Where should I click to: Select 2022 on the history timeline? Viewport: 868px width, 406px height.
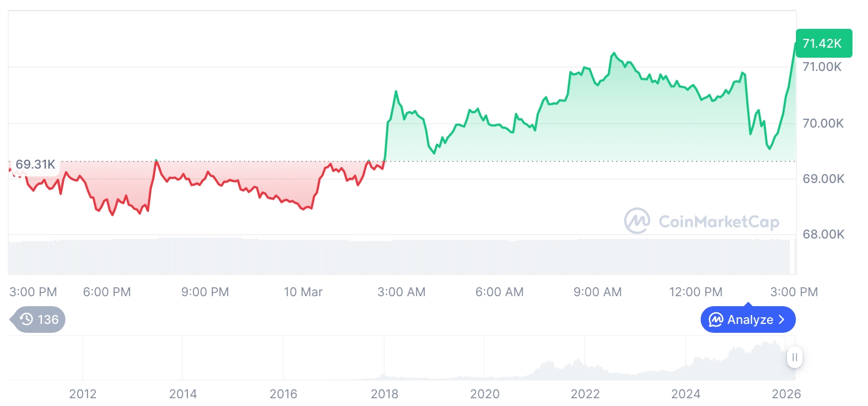(x=585, y=394)
